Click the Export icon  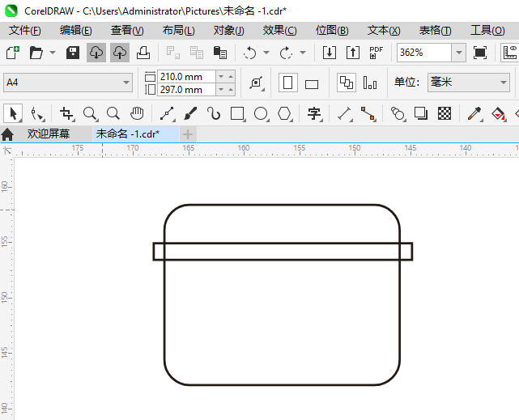coord(353,53)
